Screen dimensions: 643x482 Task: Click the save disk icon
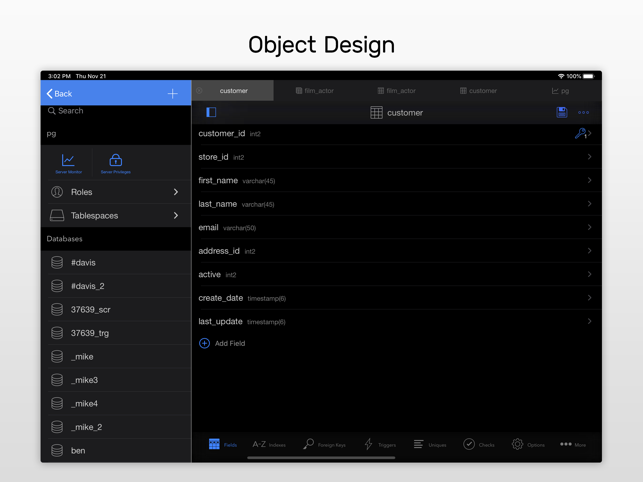coord(562,113)
